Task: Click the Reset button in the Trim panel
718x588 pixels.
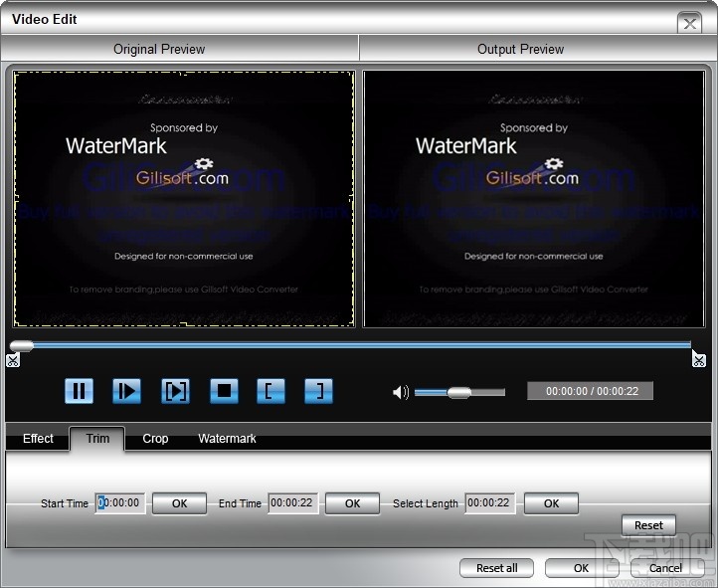Action: coord(648,525)
